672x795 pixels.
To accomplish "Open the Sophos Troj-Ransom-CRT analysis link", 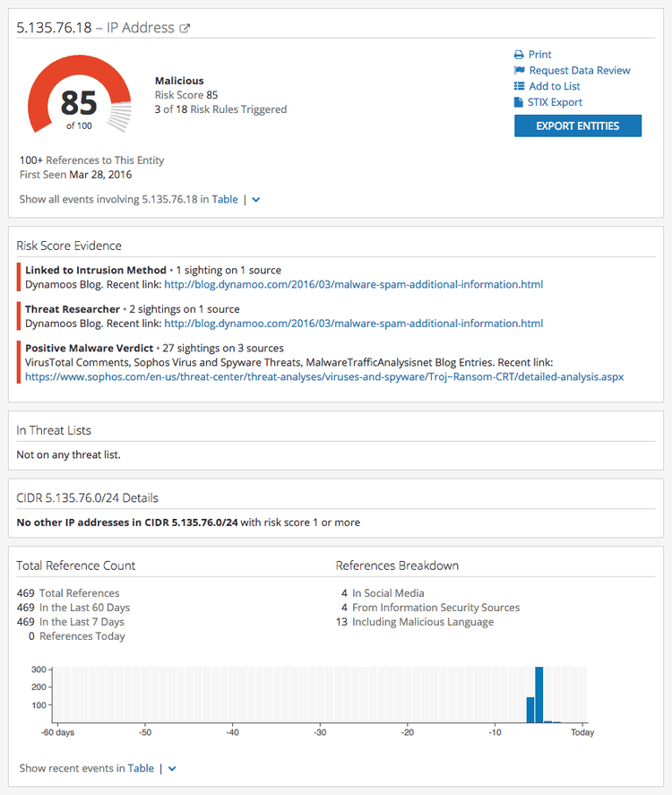I will [x=323, y=377].
